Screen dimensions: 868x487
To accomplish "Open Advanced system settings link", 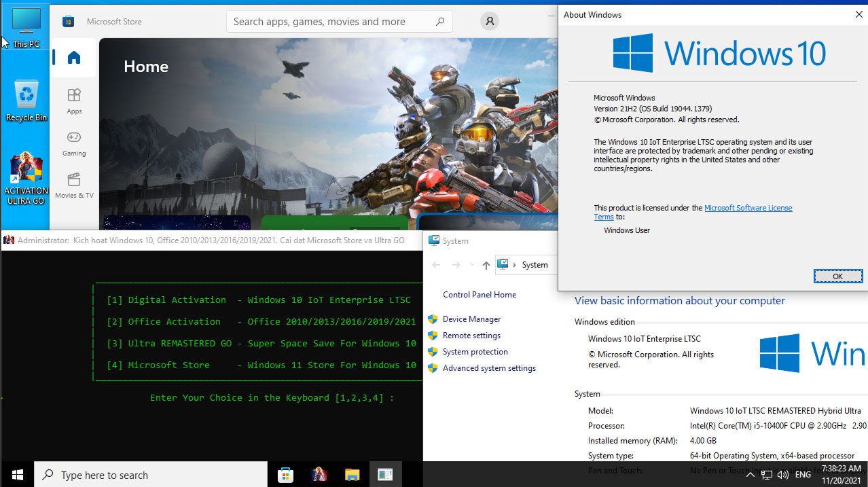I will 489,368.
